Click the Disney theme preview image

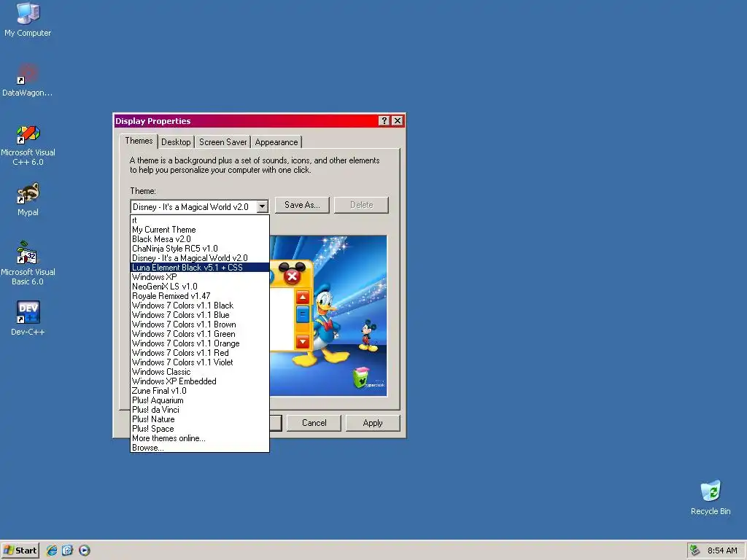[x=328, y=316]
